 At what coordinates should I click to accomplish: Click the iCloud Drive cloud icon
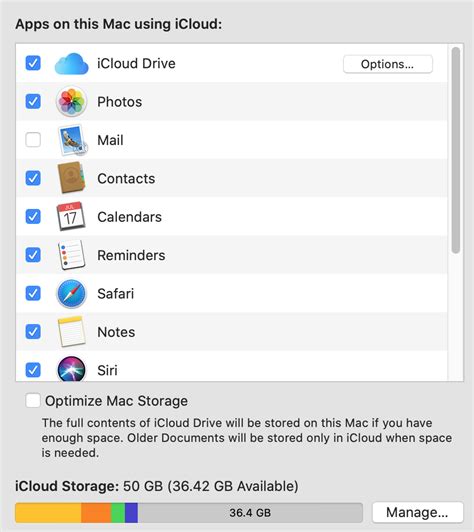click(71, 64)
